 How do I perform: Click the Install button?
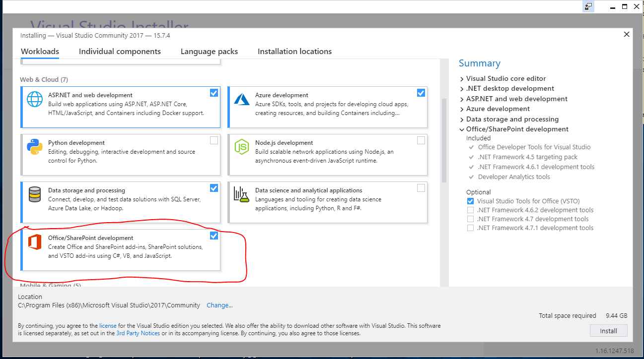pos(608,331)
